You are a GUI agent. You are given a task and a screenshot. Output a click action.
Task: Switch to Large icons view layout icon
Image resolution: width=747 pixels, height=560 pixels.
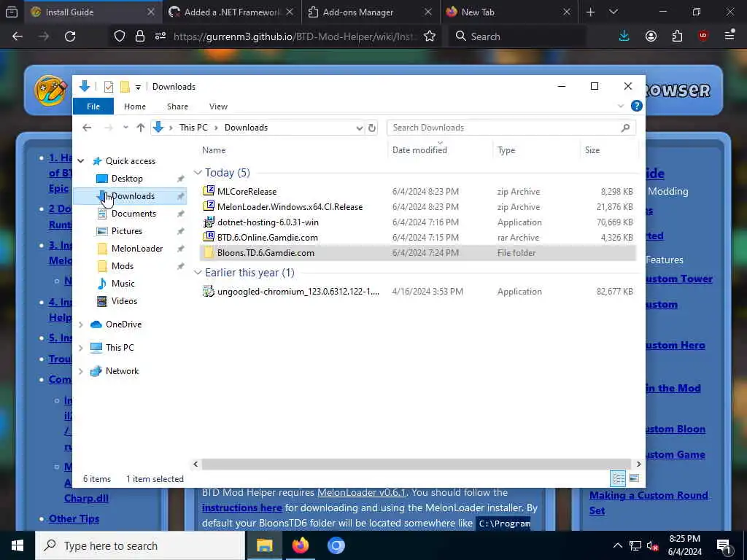click(634, 478)
